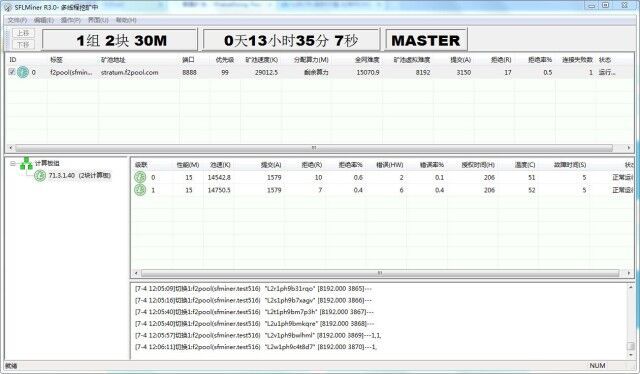The image size is (640, 374).
Task: Open the 帮助(H) menu
Action: 126,20
